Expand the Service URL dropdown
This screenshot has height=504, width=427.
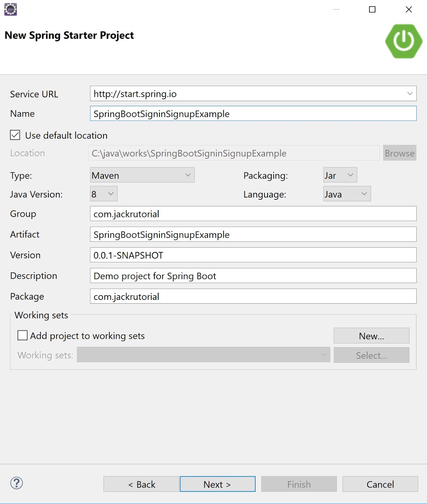[x=409, y=94]
